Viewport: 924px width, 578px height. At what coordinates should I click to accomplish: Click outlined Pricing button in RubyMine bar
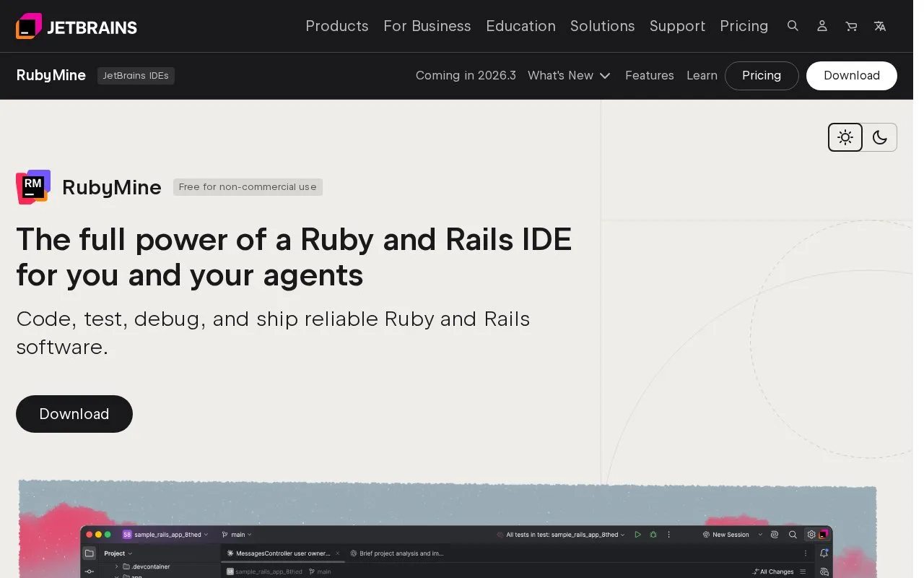click(x=762, y=75)
